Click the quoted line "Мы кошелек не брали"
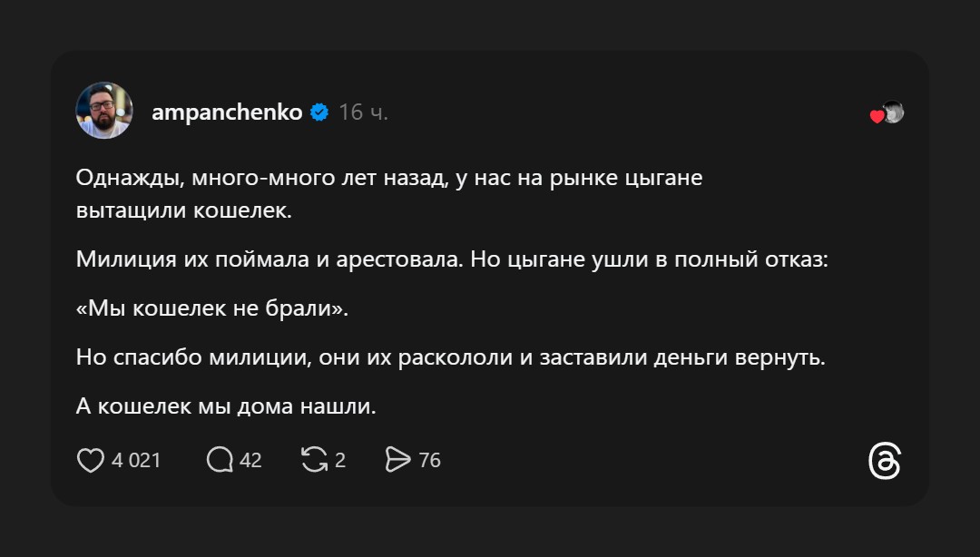Image resolution: width=980 pixels, height=557 pixels. (212, 309)
